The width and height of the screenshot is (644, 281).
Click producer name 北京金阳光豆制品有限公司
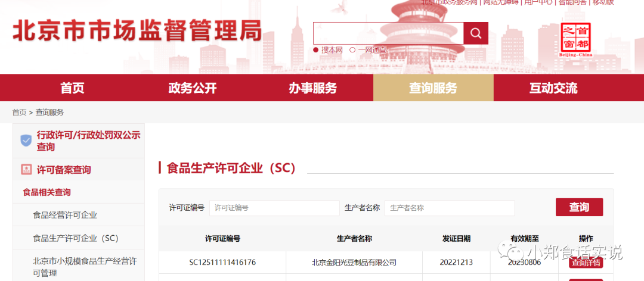pyautogui.click(x=354, y=263)
